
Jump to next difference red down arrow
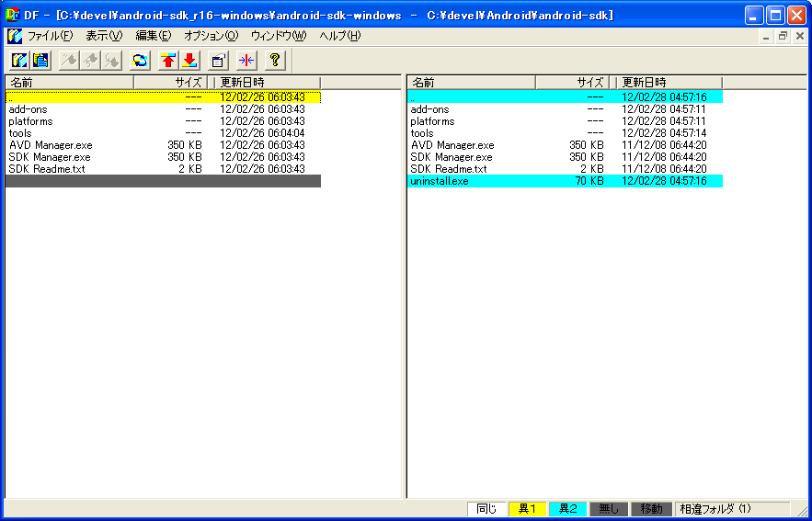pos(189,61)
